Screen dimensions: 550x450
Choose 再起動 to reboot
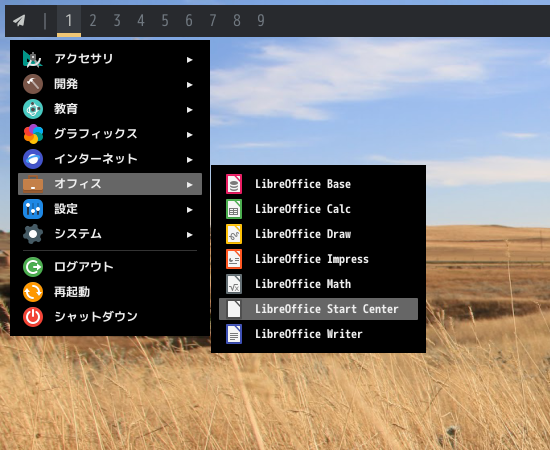[110, 292]
